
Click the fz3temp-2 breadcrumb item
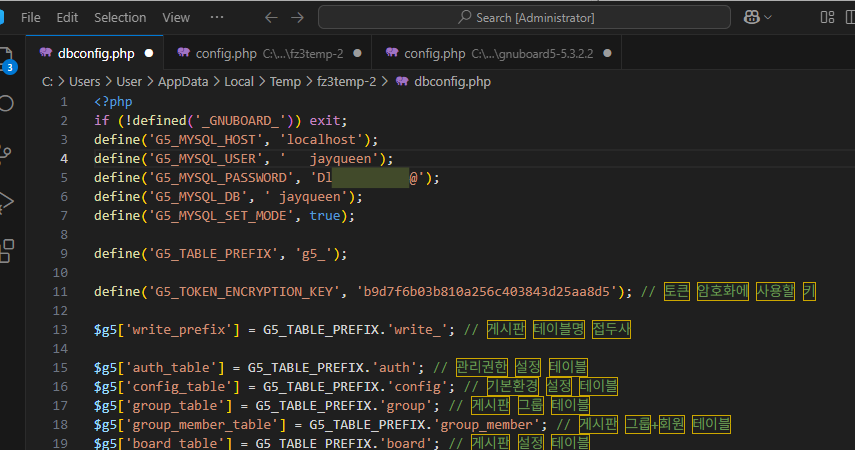[346, 82]
